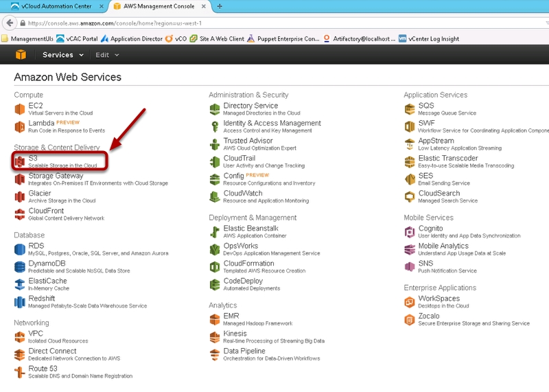Click the CloudWatch icon
Viewport: 549px width, 392px height.
tap(215, 196)
